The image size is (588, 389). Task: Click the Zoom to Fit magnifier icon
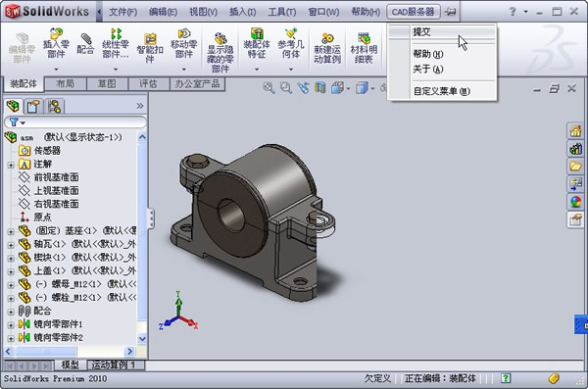pos(269,88)
